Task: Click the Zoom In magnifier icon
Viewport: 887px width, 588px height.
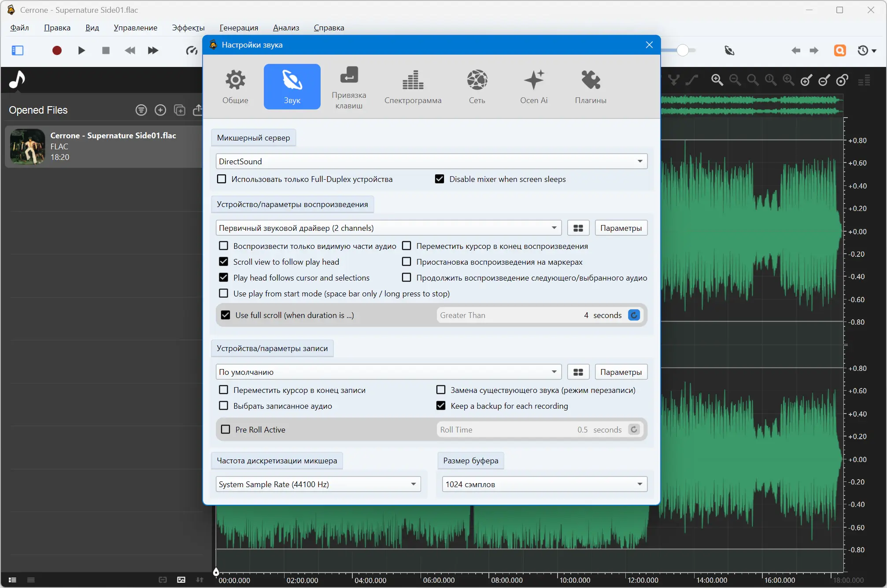Action: pos(717,80)
